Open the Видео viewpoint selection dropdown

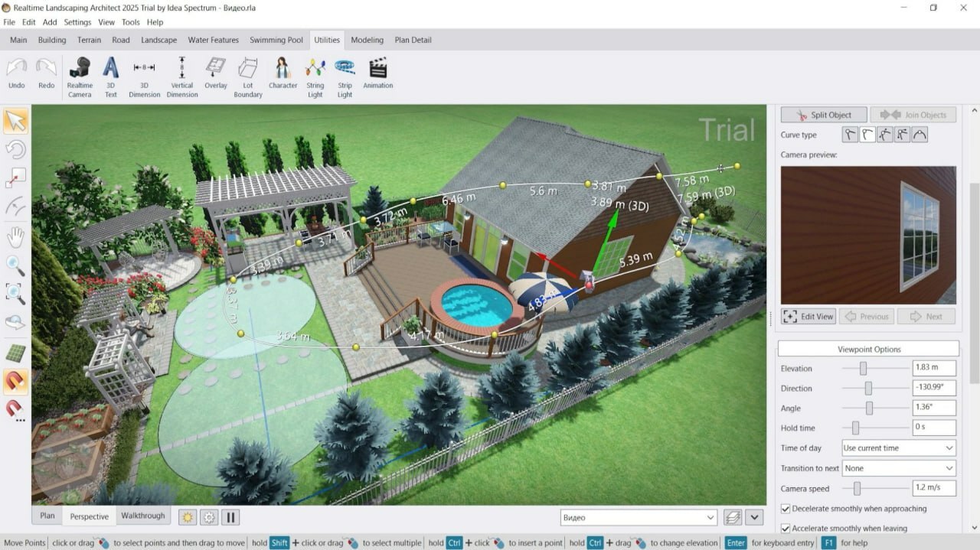pyautogui.click(x=638, y=518)
